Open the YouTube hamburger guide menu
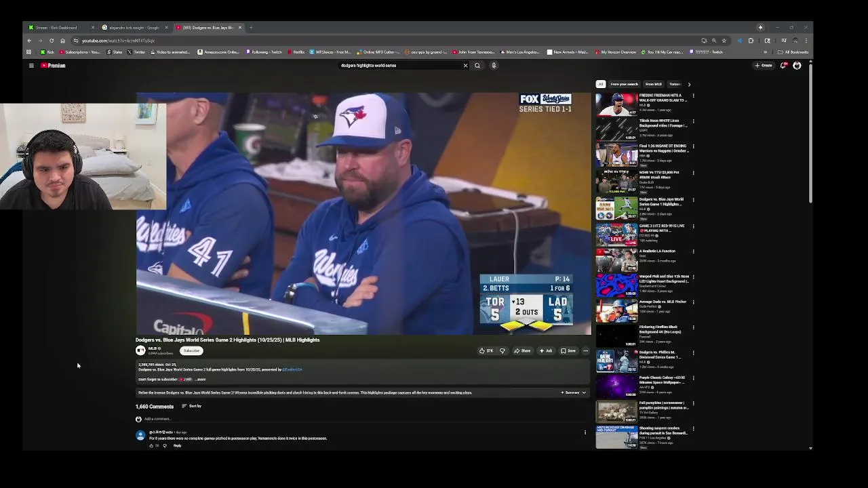Image resolution: width=868 pixels, height=488 pixels. [x=31, y=66]
